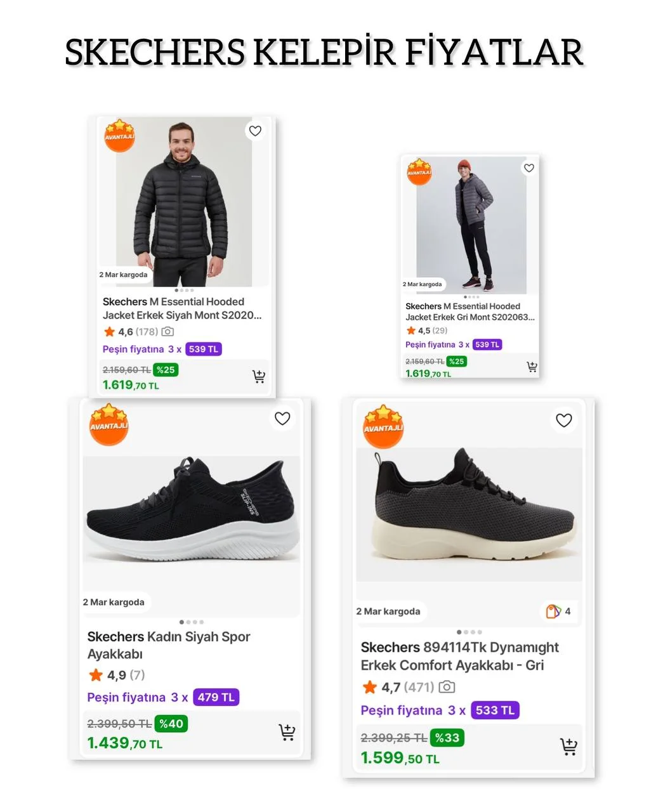Click the 533 TL installment badge
This screenshot has height=812, width=649.
[495, 710]
